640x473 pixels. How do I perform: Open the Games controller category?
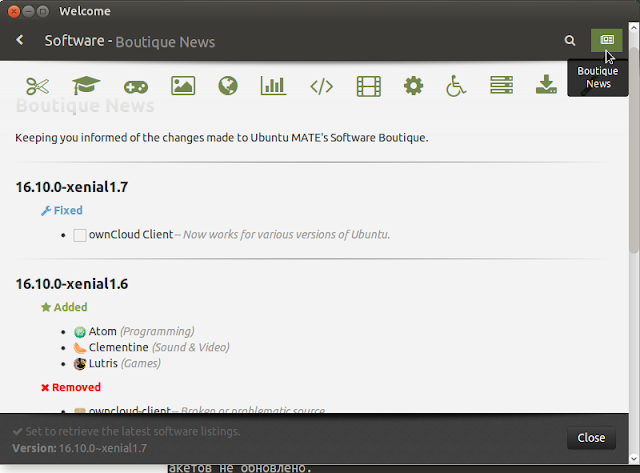coord(136,87)
